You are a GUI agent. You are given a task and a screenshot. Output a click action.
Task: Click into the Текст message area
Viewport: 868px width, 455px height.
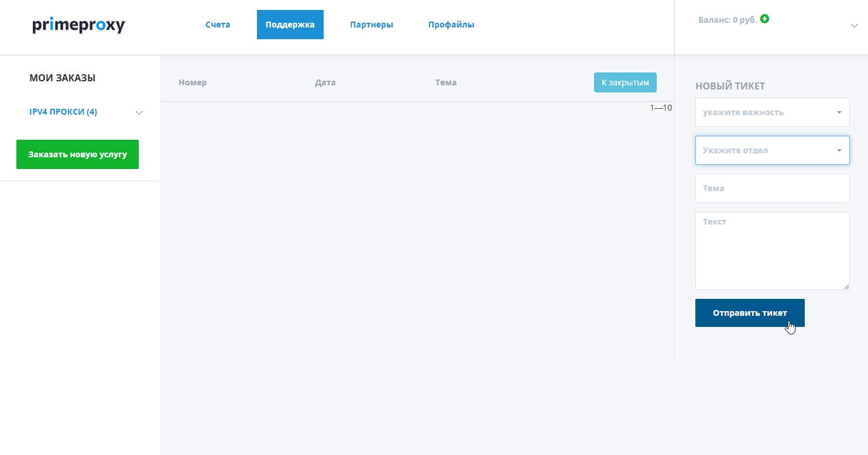click(773, 251)
